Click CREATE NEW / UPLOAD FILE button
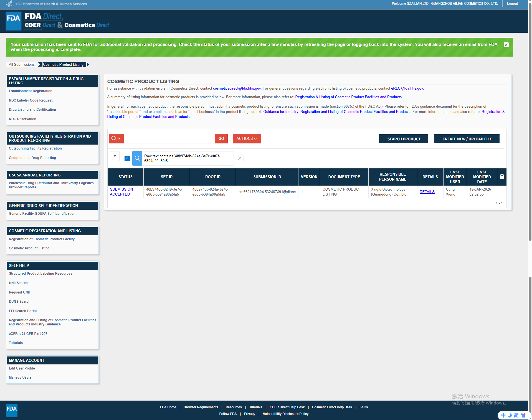The height and width of the screenshot is (420, 532). tap(467, 139)
